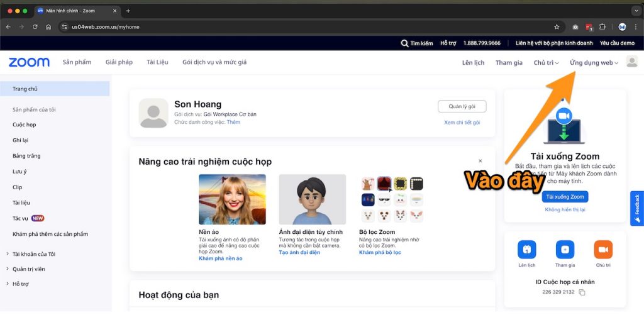Expand the Ứng dụng web dropdown
This screenshot has height=332, width=644.
click(594, 62)
